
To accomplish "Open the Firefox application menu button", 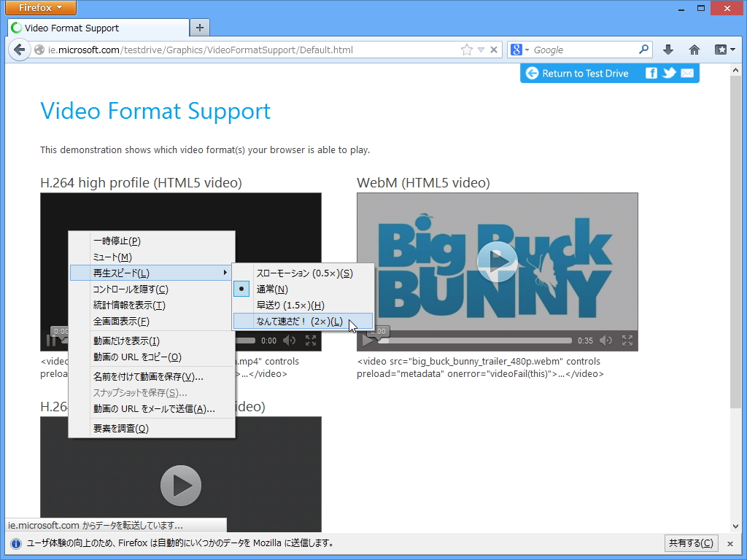I will (x=41, y=7).
